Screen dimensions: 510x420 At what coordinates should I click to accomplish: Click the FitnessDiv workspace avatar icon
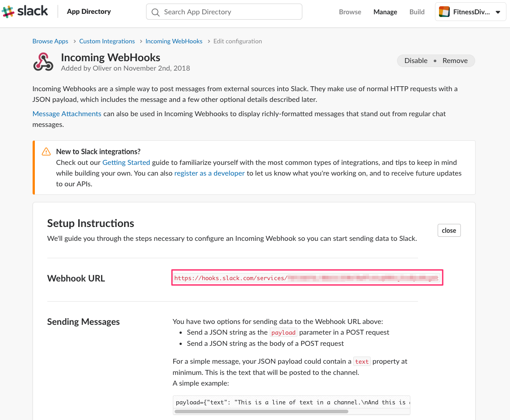point(444,12)
